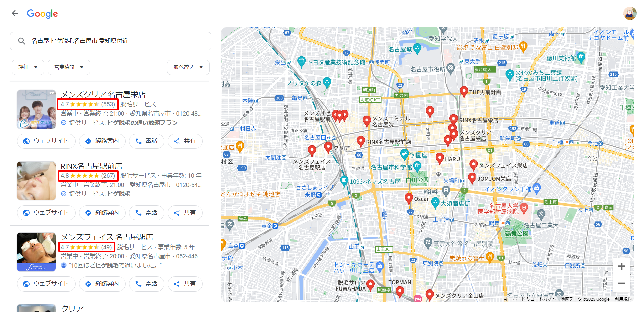
Task: Select the HARU map pin
Action: coord(440,158)
